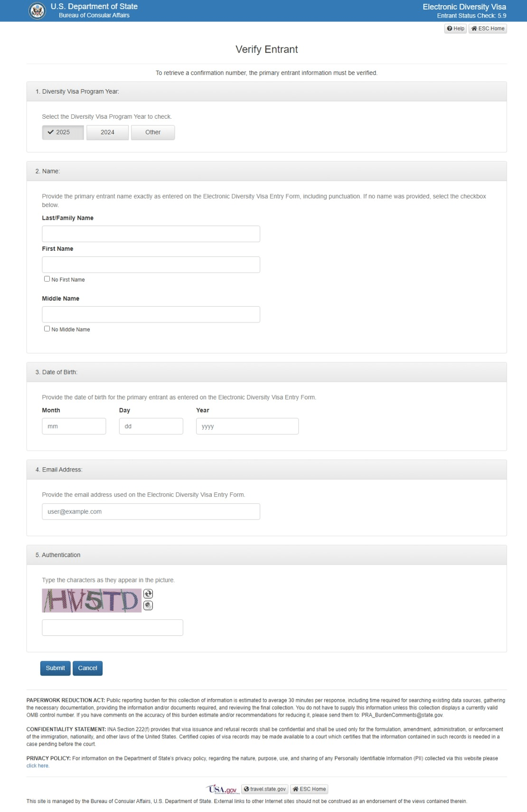This screenshot has height=812, width=527.
Task: Click the Department of State seal logo
Action: pyautogui.click(x=37, y=10)
